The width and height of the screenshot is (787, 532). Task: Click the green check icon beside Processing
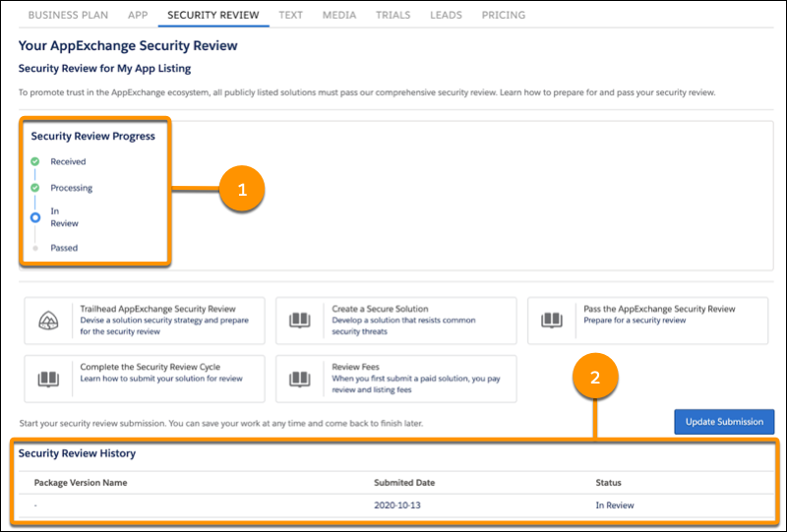(x=34, y=188)
